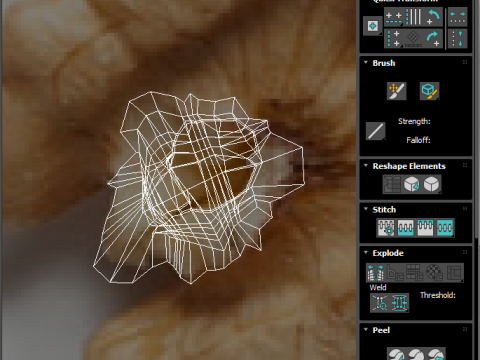Screen dimensions: 480x360
Task: Click the Set Pivot alignment icon in Quick Transform
Action: point(372,26)
